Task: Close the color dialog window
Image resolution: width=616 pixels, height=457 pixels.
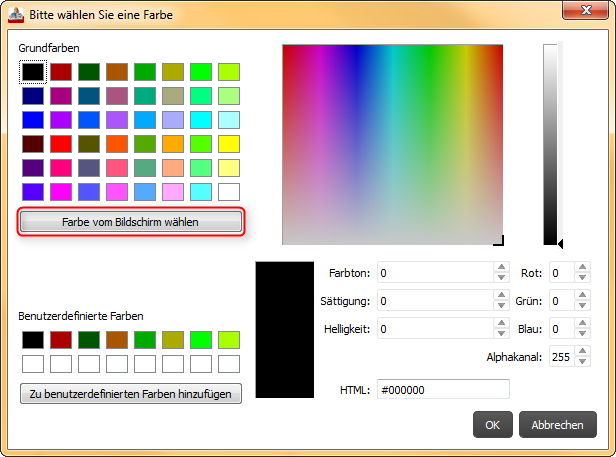Action: [x=586, y=10]
